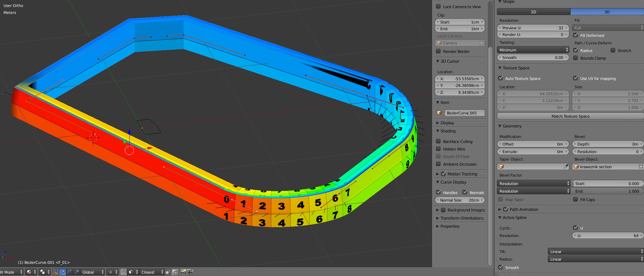Click the Clip End 1km field
The width and height of the screenshot is (644, 276).
click(460, 29)
